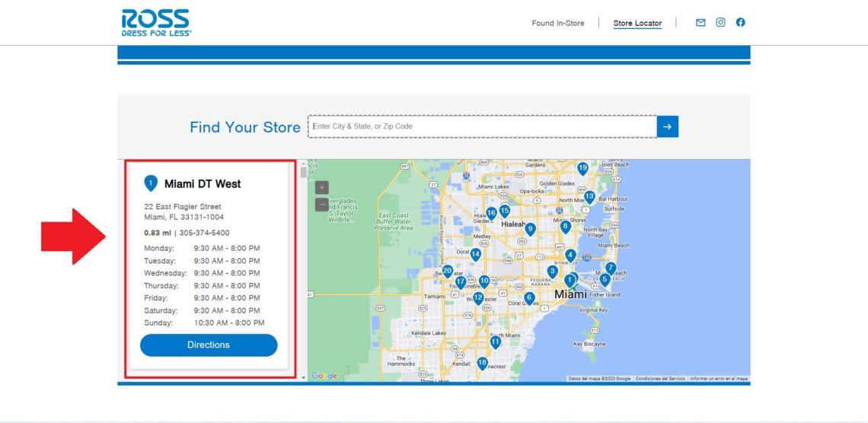Click the Ross Dress for Less logo

pos(155,22)
